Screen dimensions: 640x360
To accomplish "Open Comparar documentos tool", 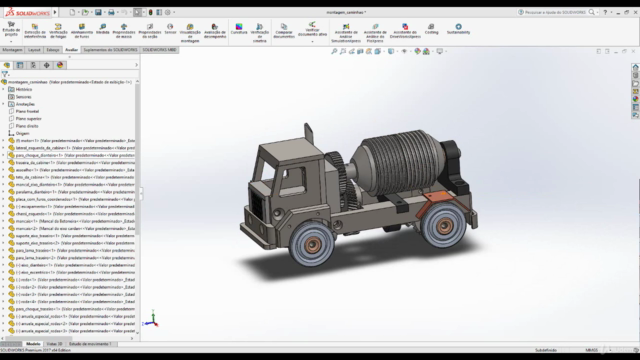I will (284, 31).
